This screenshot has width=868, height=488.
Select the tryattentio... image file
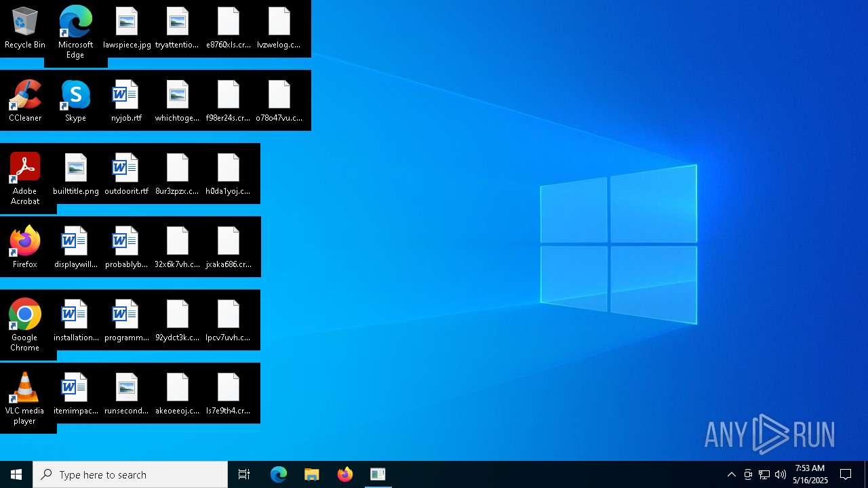[x=177, y=28]
